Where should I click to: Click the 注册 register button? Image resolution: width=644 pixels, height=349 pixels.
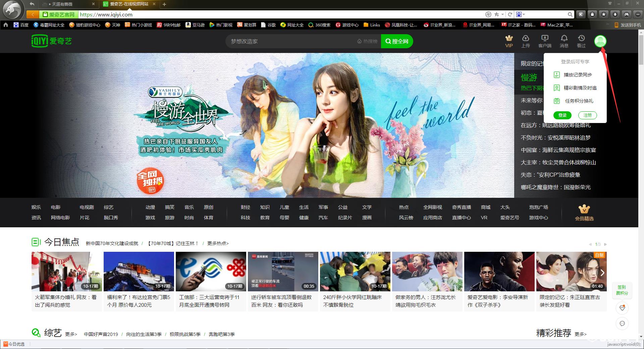point(588,115)
